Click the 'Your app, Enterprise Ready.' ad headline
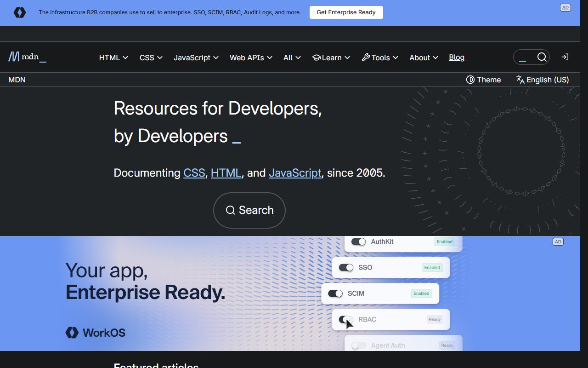 pyautogui.click(x=146, y=281)
